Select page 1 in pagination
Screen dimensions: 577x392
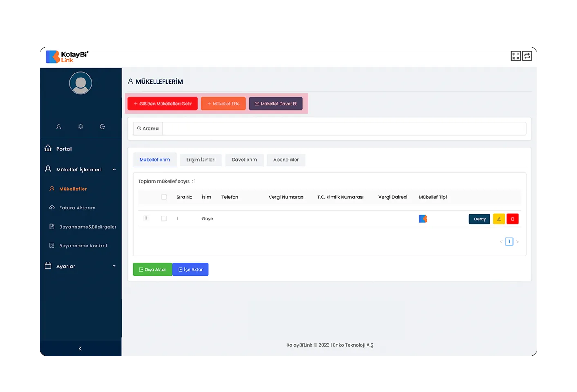coord(509,242)
